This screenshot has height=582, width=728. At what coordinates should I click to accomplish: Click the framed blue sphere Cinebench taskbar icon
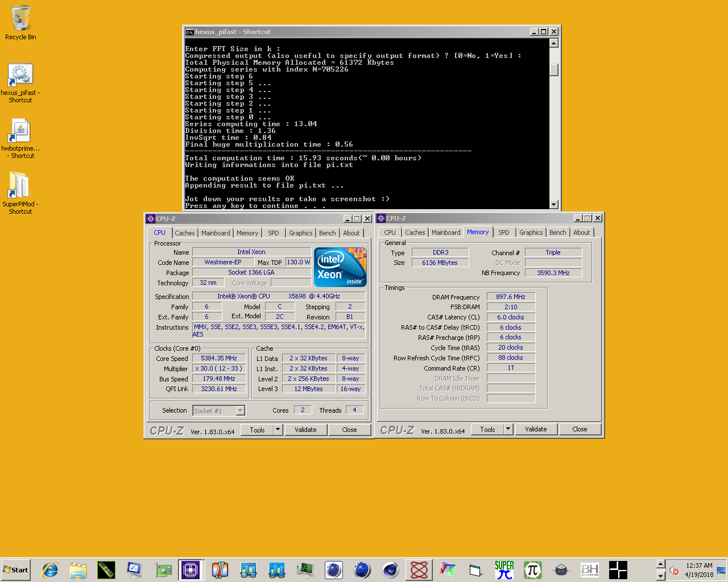(334, 569)
